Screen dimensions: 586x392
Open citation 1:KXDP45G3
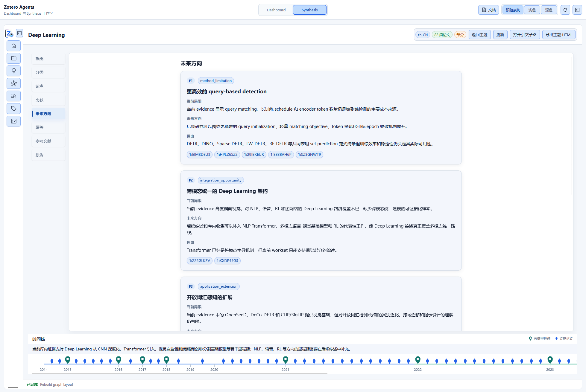click(x=227, y=261)
